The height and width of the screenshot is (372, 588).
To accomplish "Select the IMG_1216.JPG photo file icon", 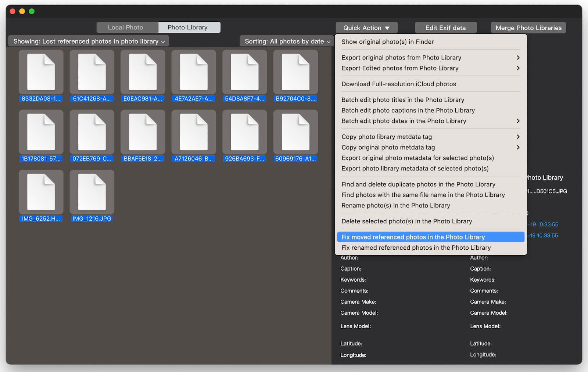I will 92,192.
